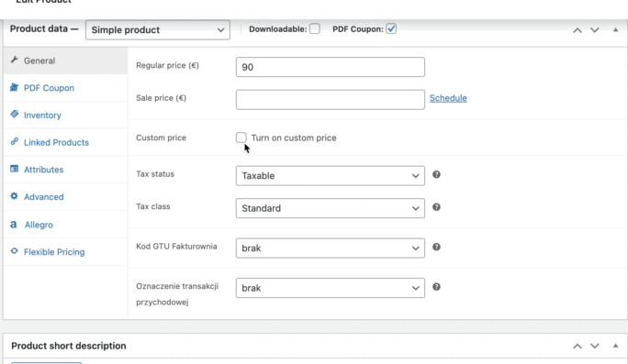
Task: Turn on custom price checkbox
Action: click(241, 138)
